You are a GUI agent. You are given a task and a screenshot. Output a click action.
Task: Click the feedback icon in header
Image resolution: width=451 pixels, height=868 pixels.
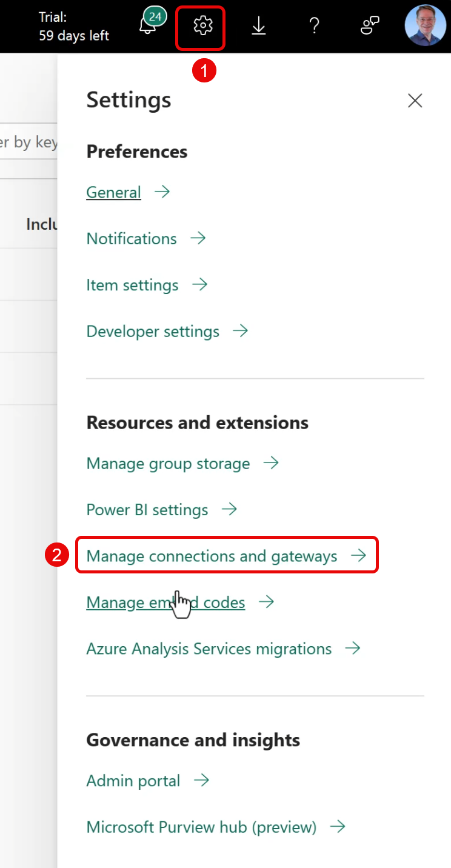coord(370,26)
